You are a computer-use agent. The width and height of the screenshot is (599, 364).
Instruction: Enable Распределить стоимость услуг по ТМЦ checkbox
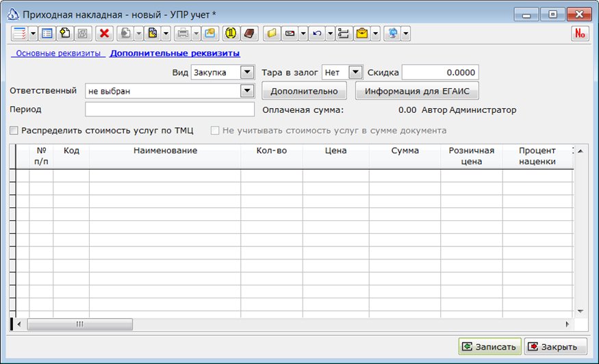pyautogui.click(x=14, y=131)
